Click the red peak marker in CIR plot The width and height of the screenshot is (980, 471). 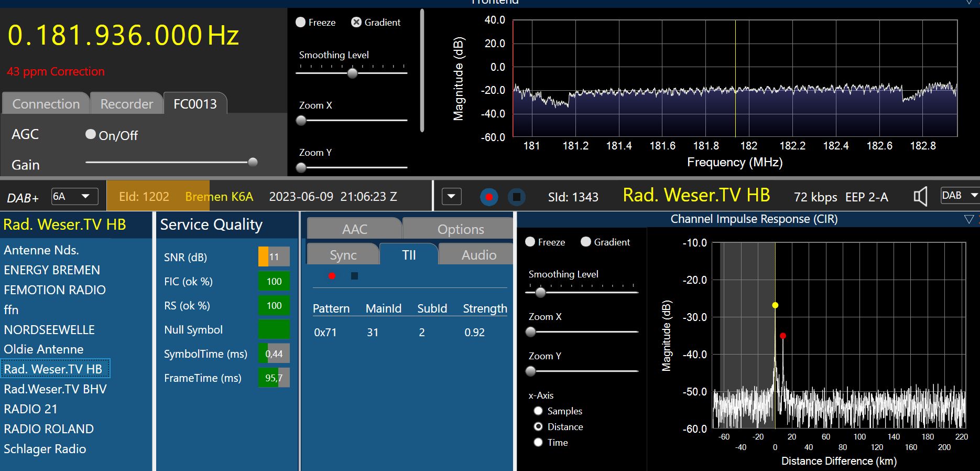(782, 336)
